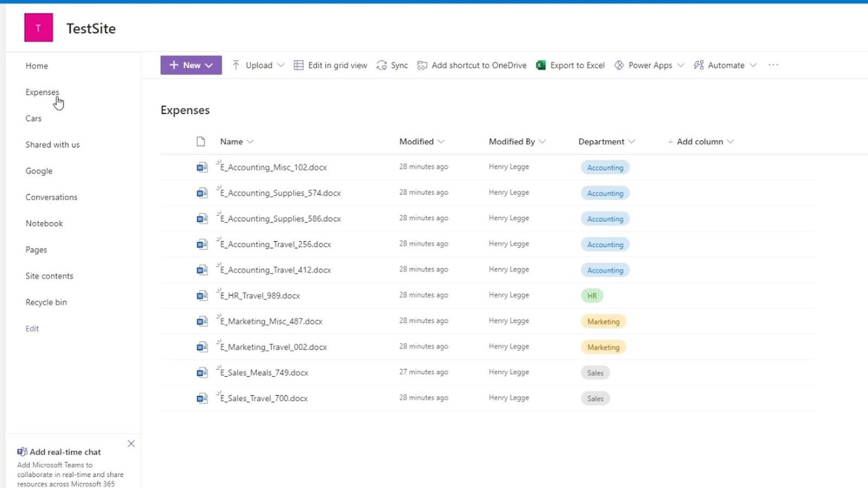Click the Edit link in navigation
Image resolution: width=868 pixels, height=488 pixels.
(32, 329)
